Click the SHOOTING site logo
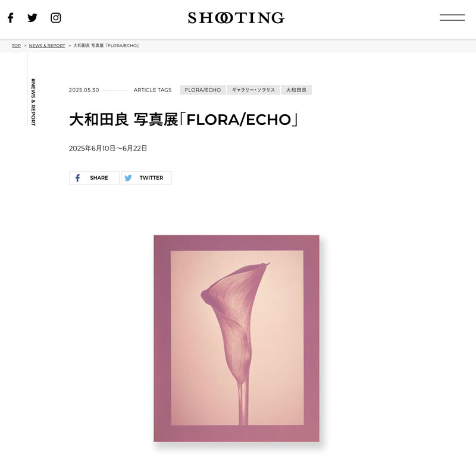476x476 pixels. pos(236,18)
